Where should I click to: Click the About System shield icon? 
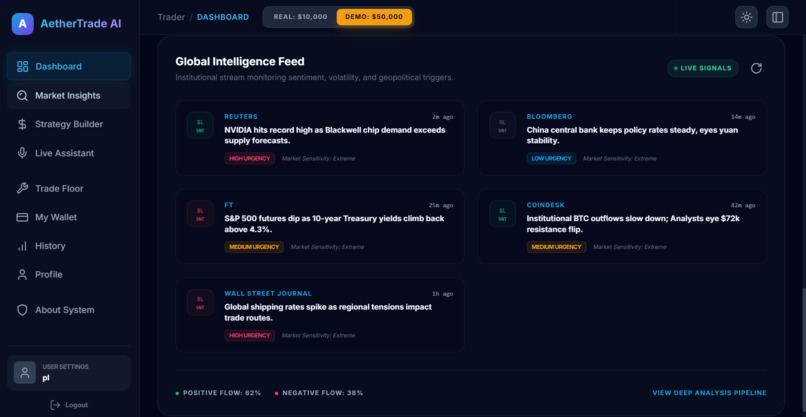click(x=22, y=310)
